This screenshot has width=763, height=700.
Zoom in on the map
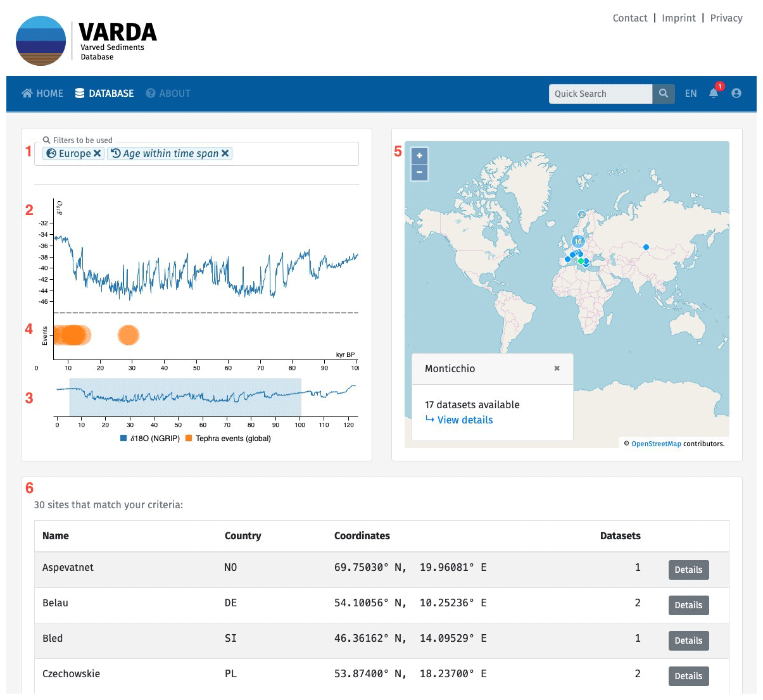pos(419,156)
